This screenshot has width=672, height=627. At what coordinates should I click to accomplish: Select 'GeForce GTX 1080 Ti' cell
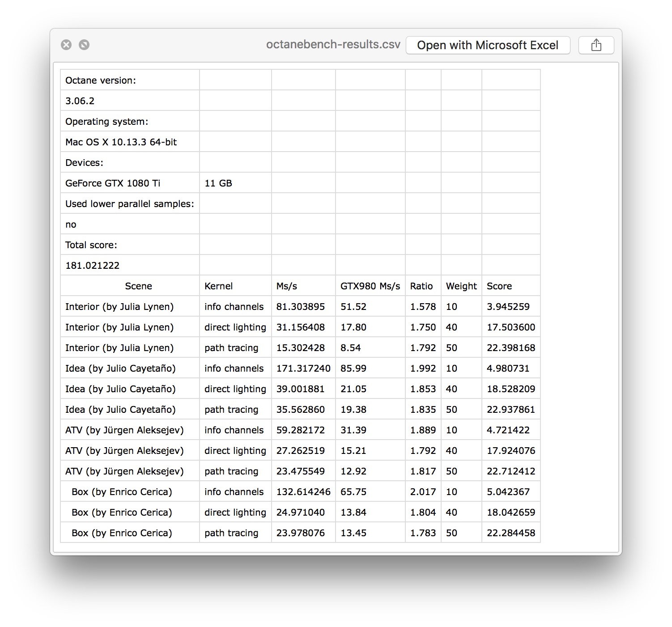tap(130, 183)
